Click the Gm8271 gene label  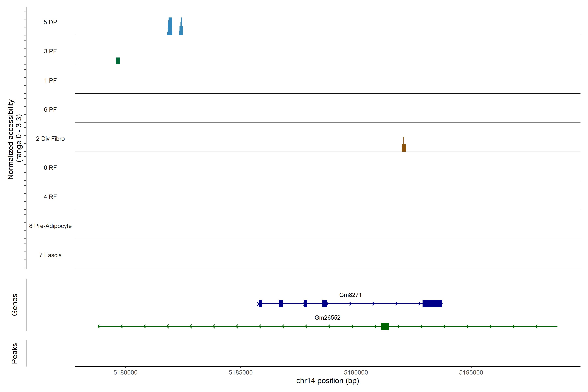[350, 295]
